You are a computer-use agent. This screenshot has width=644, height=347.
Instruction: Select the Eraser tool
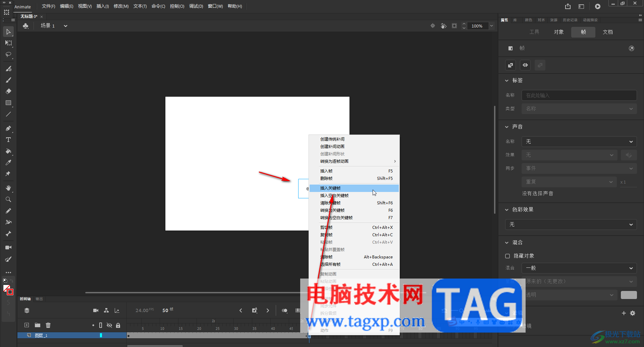(8, 91)
